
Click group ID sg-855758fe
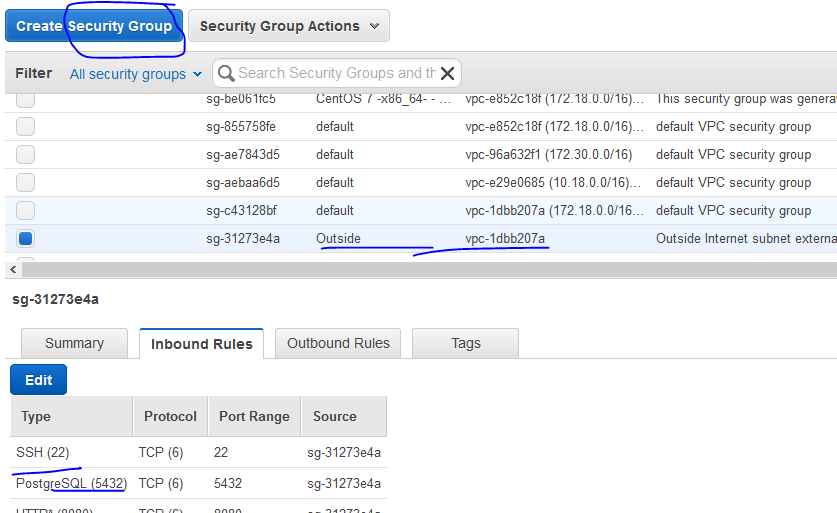coord(241,127)
